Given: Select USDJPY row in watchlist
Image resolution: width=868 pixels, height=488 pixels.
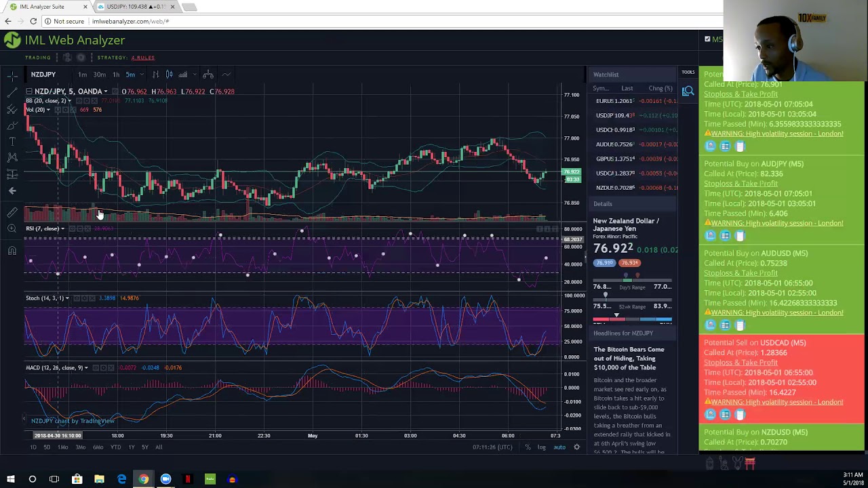Looking at the screenshot, I should [635, 115].
